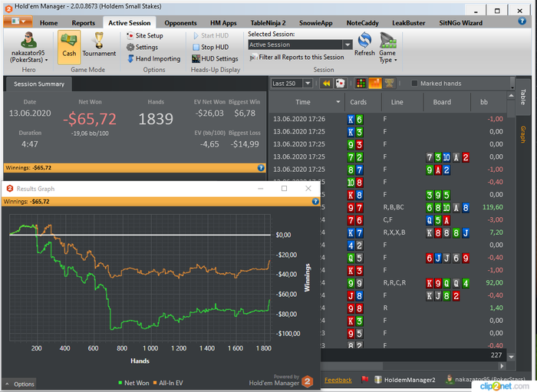Open the TableNinja 2 tab
Viewport: 537px width, 392px height.
(268, 23)
